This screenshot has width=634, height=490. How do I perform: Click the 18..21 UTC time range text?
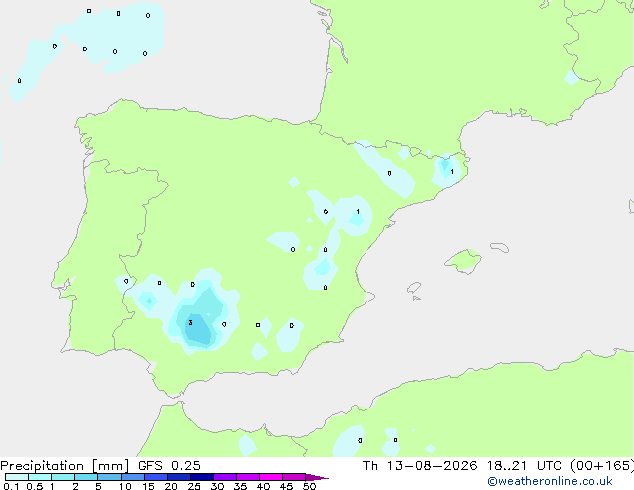507,466
